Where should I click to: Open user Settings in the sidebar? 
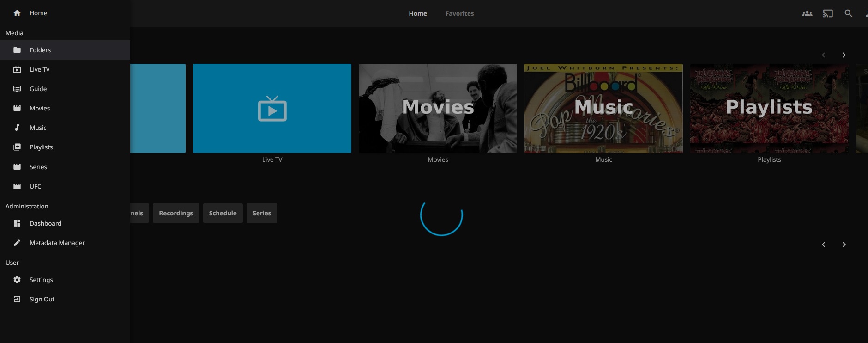click(x=41, y=280)
